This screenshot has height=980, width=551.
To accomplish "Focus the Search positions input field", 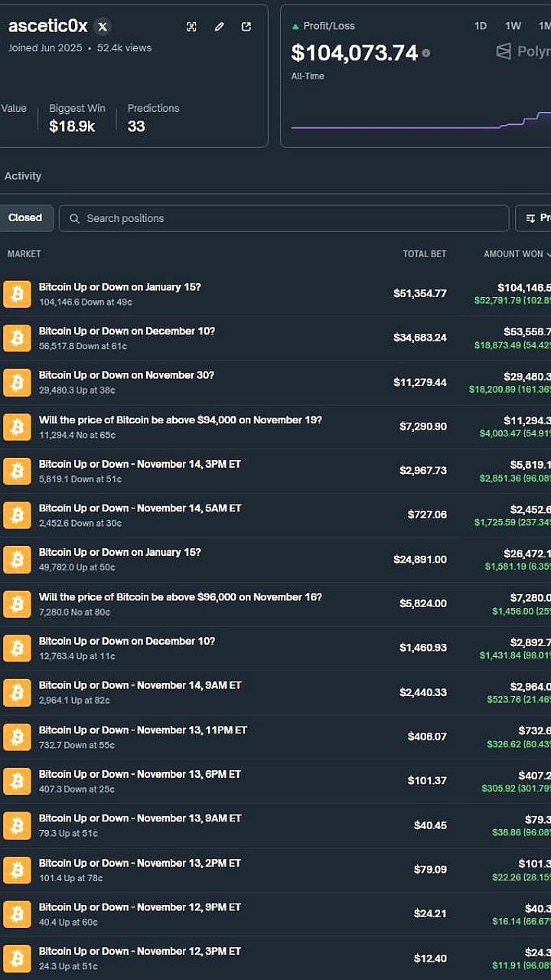I will click(x=291, y=218).
